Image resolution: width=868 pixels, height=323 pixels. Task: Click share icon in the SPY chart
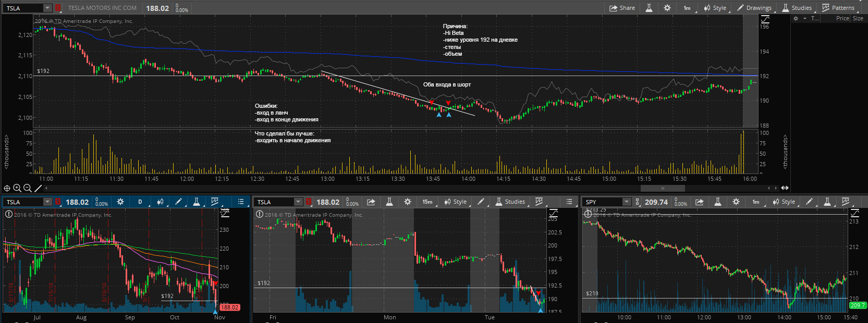pyautogui.click(x=700, y=202)
